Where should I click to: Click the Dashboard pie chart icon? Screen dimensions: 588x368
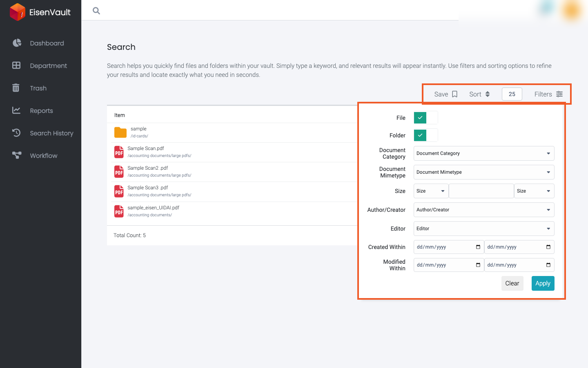coord(17,43)
